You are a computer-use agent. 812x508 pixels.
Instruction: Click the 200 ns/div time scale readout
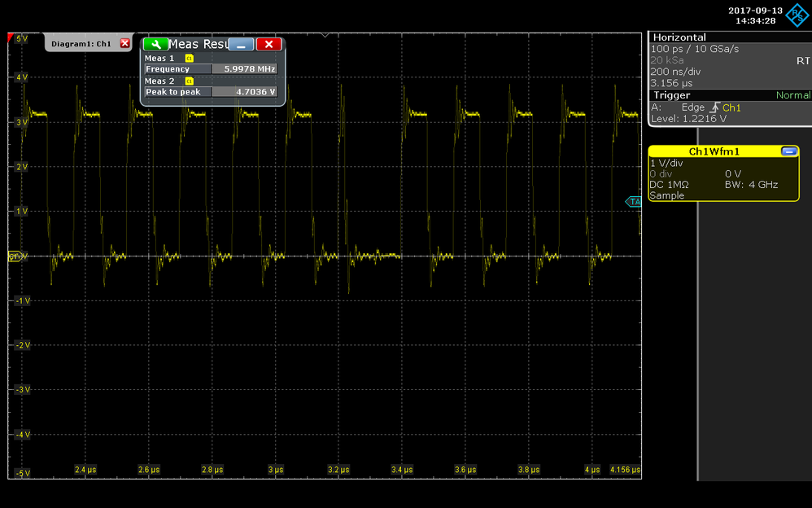(675, 72)
